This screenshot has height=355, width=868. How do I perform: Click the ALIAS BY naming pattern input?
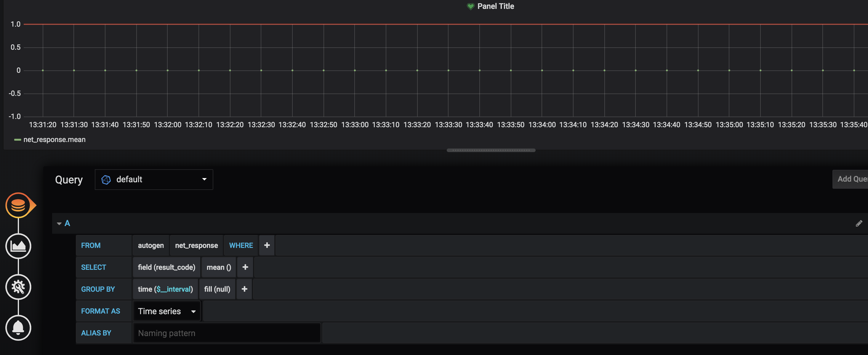(227, 333)
